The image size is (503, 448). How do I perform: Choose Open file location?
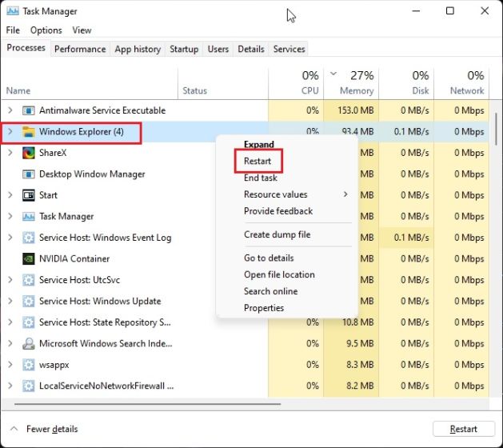tap(279, 274)
